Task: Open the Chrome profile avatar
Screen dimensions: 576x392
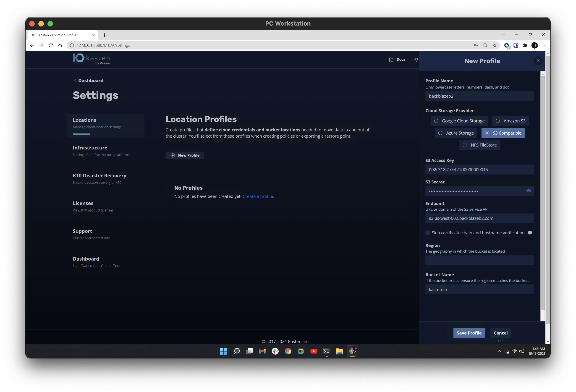Action: pos(535,45)
